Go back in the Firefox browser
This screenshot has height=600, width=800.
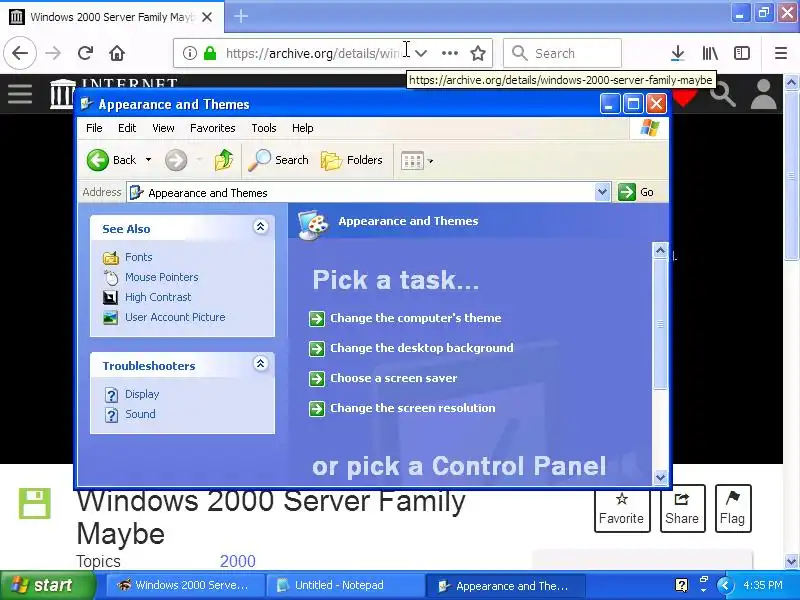click(x=20, y=53)
